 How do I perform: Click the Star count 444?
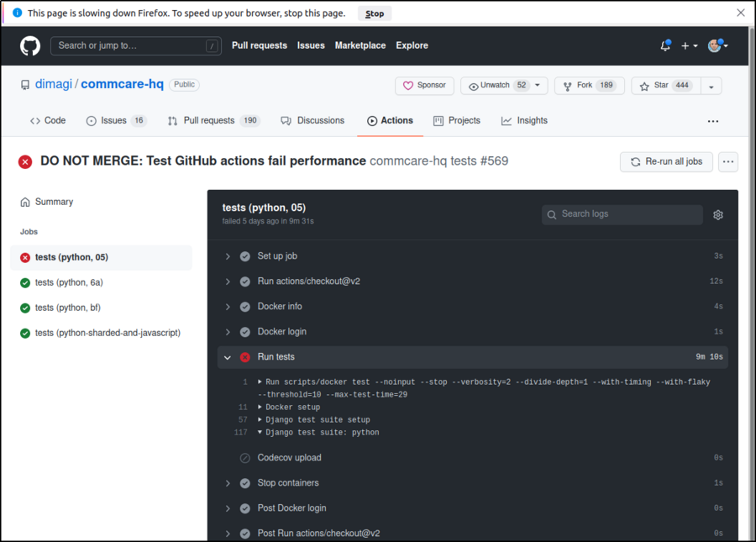pyautogui.click(x=682, y=86)
